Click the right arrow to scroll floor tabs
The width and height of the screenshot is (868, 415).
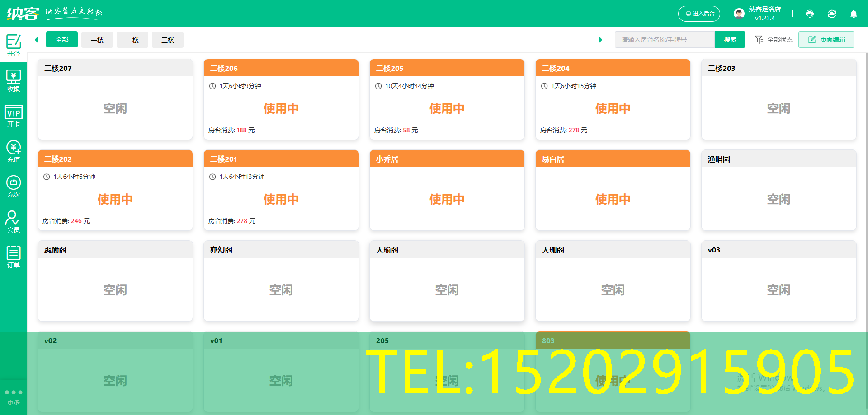600,39
